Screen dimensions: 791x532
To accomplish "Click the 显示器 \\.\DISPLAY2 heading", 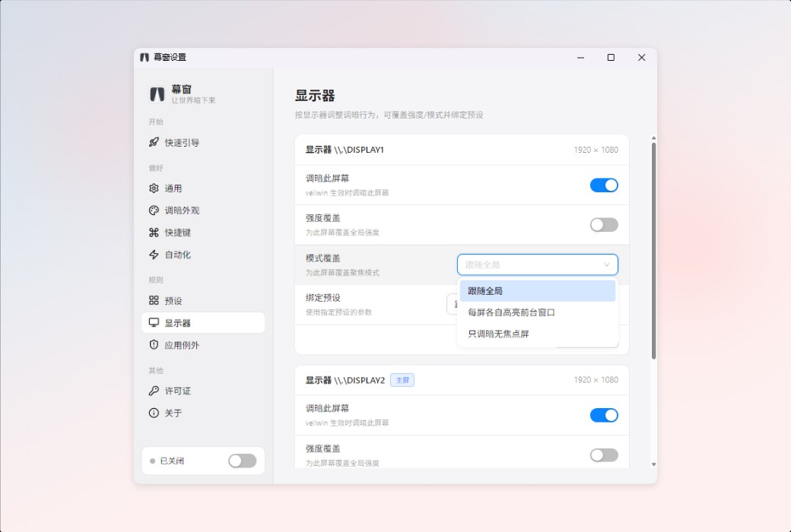I will point(345,380).
